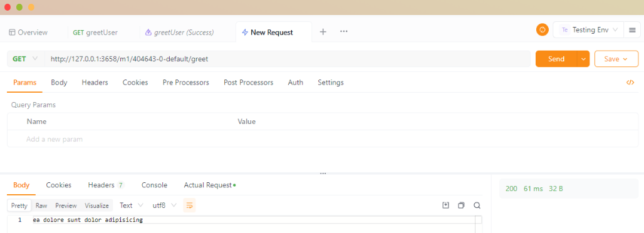Send the request

point(556,59)
